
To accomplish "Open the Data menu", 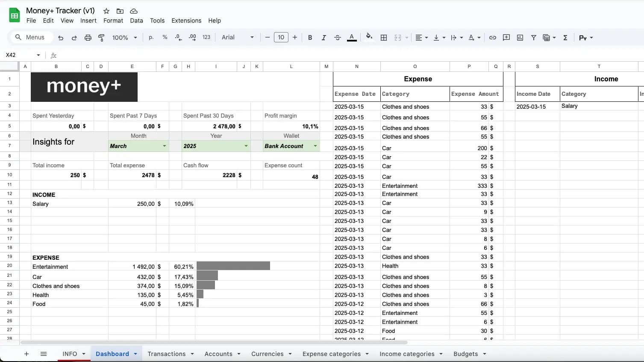I will (136, 21).
